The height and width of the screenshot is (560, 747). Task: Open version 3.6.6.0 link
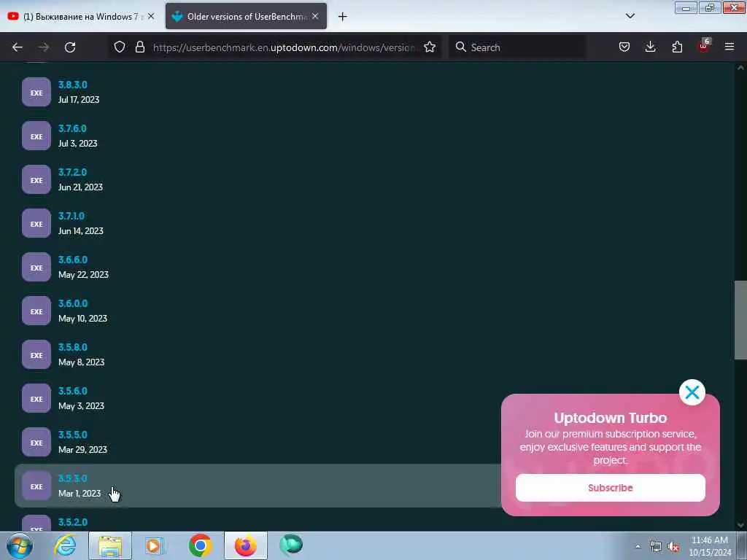tap(73, 260)
